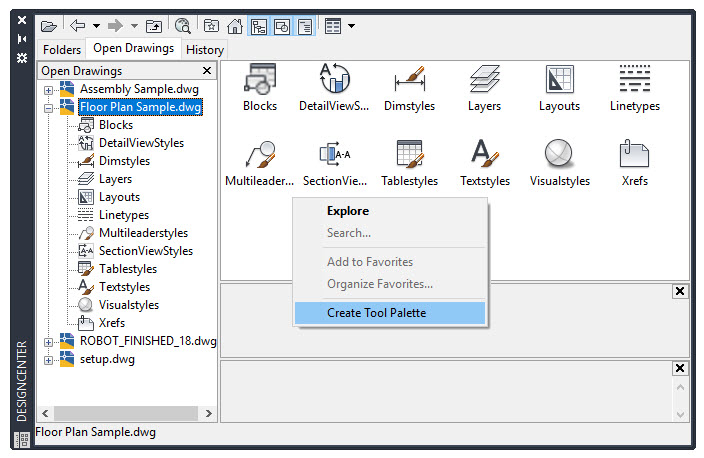Click tree pane scroll right arrow
This screenshot has height=458, width=704.
pos(209,413)
